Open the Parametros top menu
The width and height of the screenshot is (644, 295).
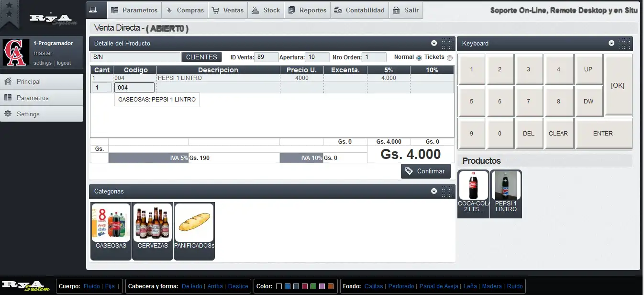[x=133, y=10]
